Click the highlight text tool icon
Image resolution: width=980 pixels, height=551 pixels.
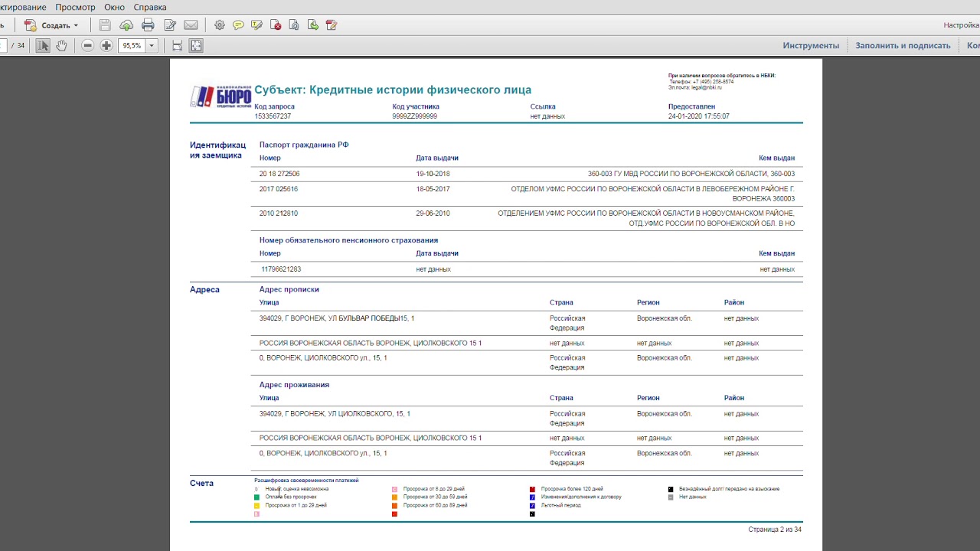click(x=256, y=25)
